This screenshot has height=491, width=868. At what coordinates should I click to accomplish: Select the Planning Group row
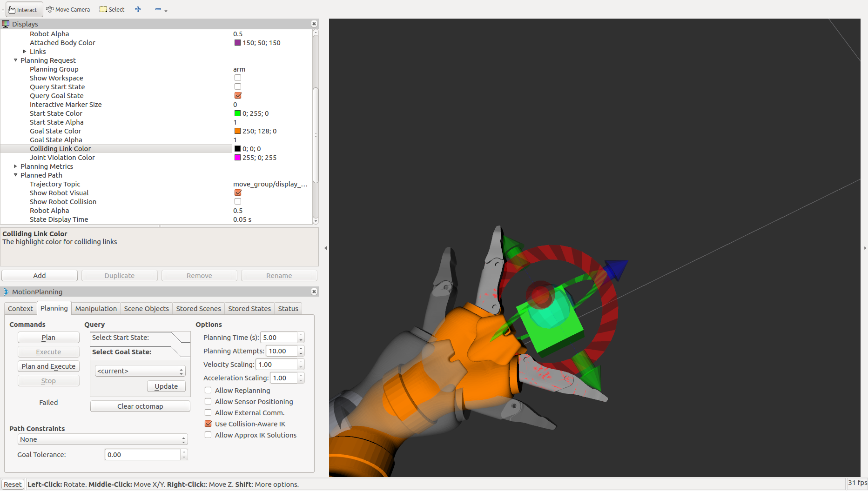156,69
